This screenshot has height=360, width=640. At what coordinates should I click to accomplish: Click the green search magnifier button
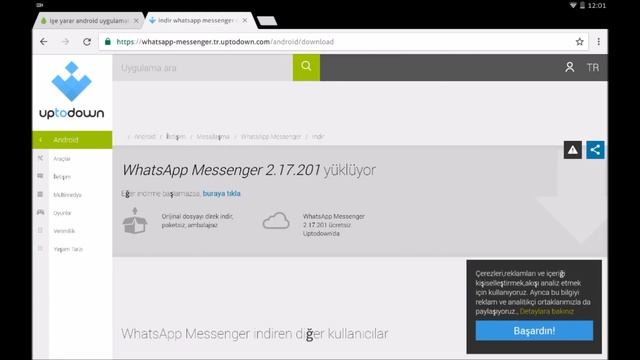pos(306,67)
